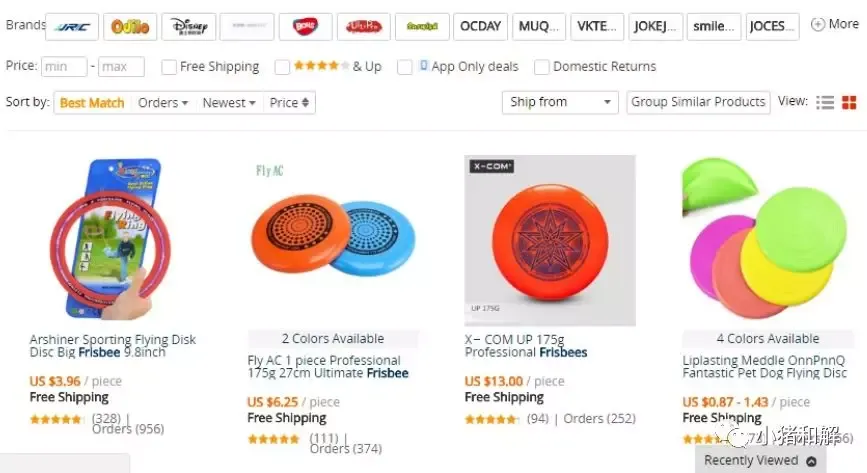
Task: Choose the Odile brand logo
Action: tap(130, 27)
